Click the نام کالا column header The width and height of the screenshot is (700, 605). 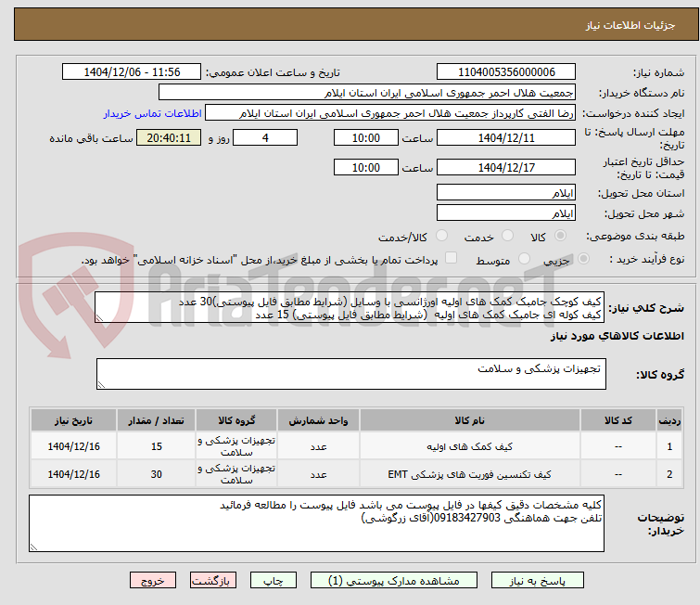point(470,420)
